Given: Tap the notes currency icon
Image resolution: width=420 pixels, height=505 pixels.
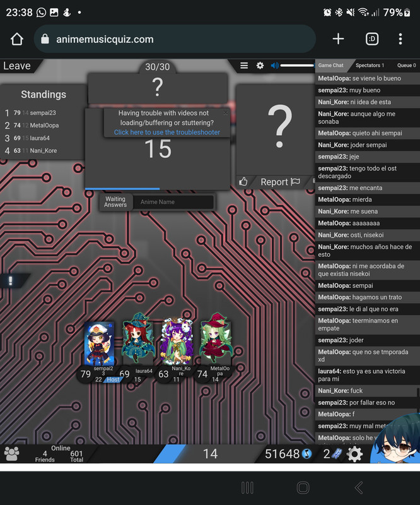Looking at the screenshot, I should tap(306, 454).
